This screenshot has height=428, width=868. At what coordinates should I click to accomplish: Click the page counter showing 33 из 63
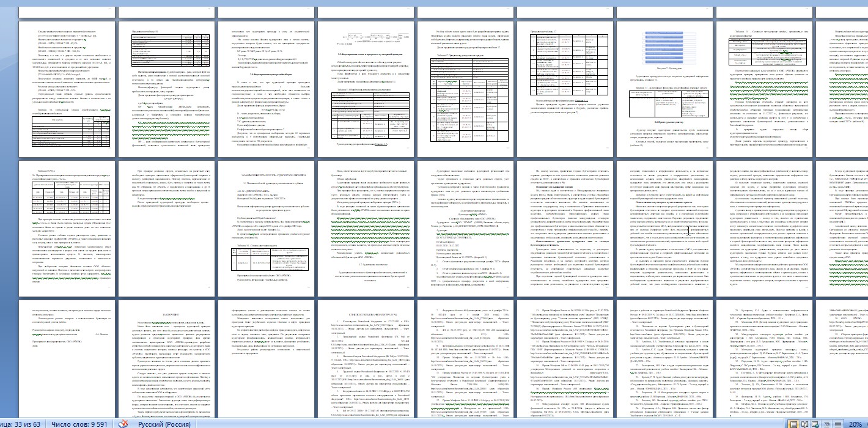(20, 424)
